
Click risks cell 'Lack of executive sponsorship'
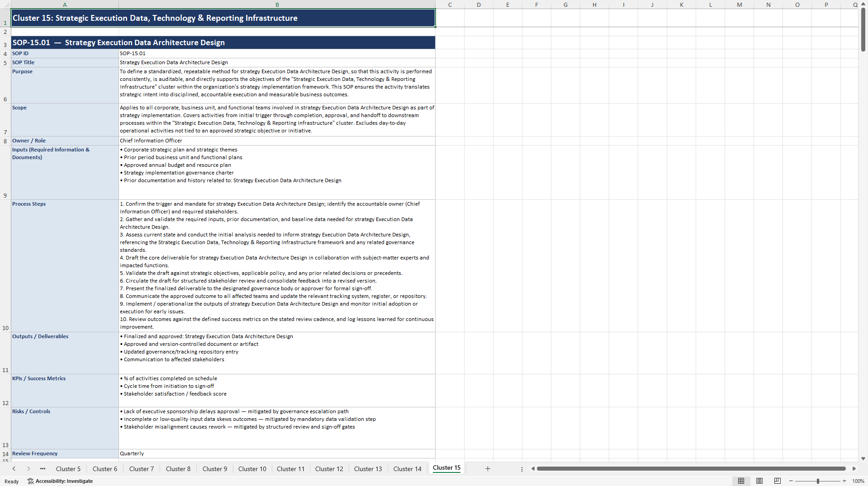277,428
